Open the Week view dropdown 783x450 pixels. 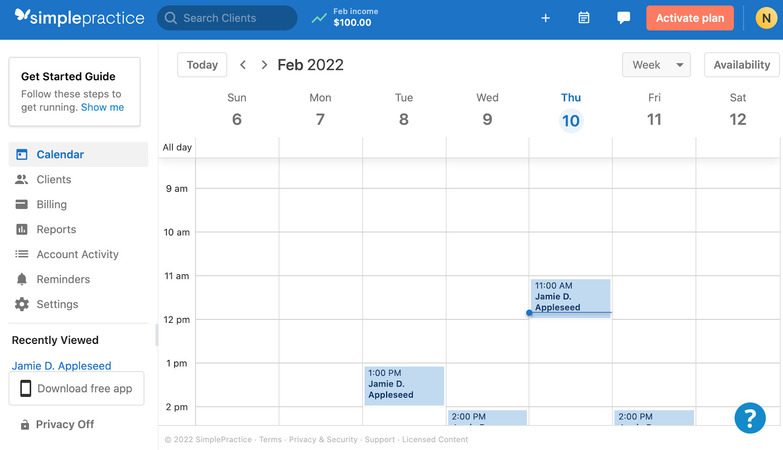pos(656,65)
